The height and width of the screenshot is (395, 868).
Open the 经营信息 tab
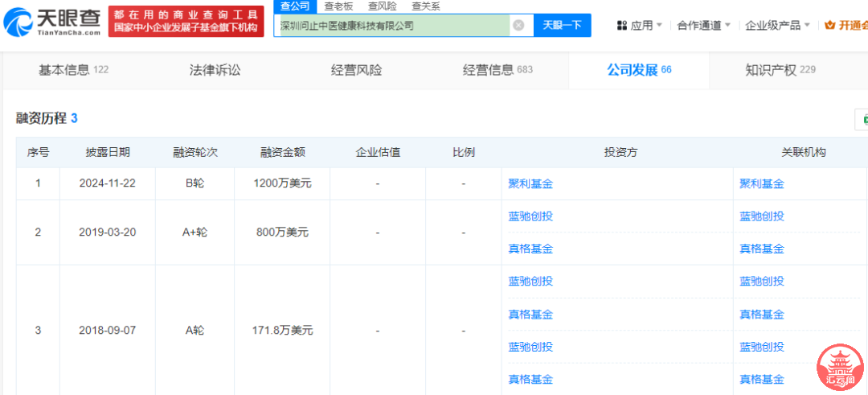(497, 70)
